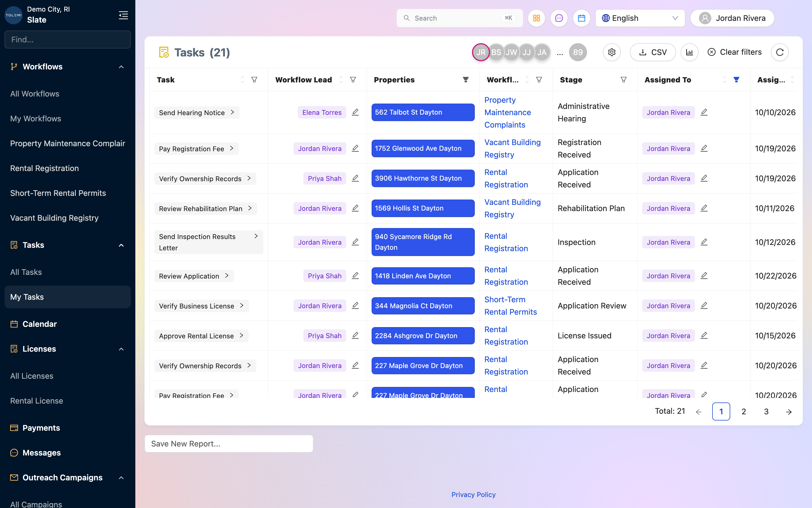Open the active Assigned To filter
The image size is (812, 508).
pos(736,80)
